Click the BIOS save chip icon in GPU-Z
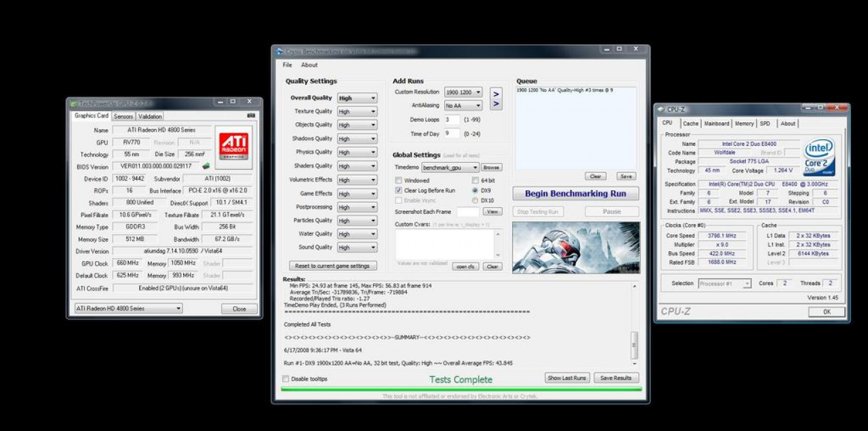The image size is (868, 431). pyautogui.click(x=206, y=166)
